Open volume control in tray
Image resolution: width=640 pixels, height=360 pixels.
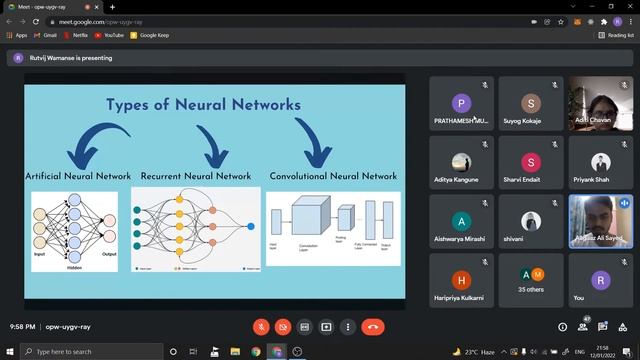[x=533, y=352]
